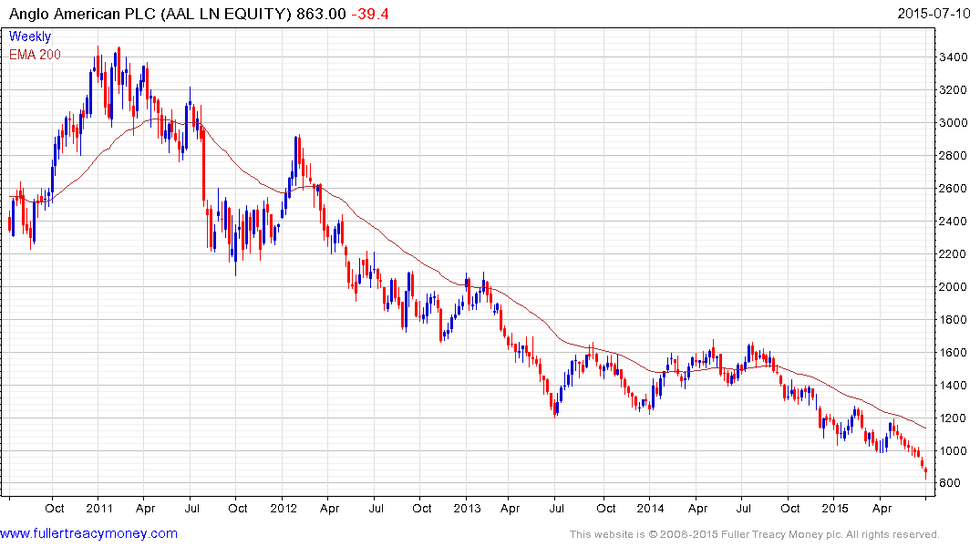Click the 1000 price axis label
Image resolution: width=980 pixels, height=547 pixels.
[x=954, y=451]
